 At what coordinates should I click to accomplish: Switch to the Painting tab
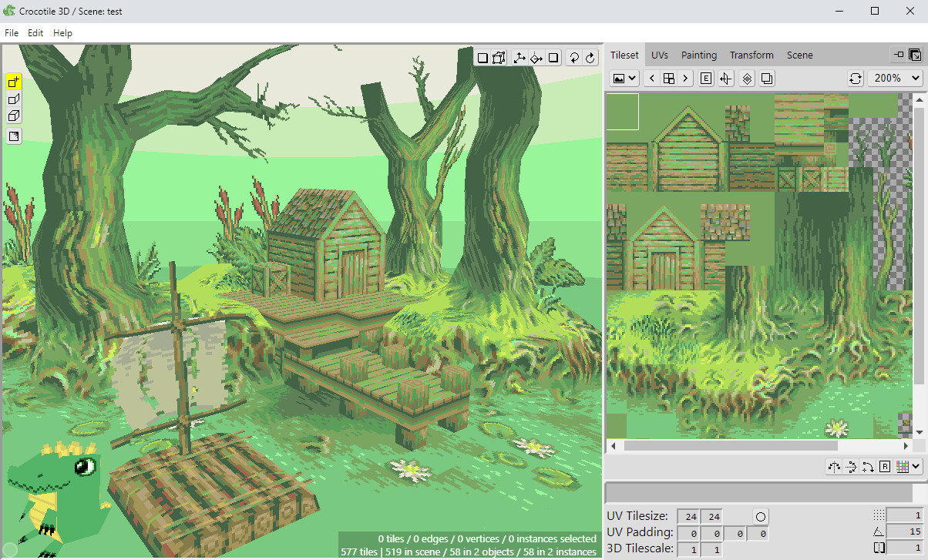pyautogui.click(x=698, y=55)
